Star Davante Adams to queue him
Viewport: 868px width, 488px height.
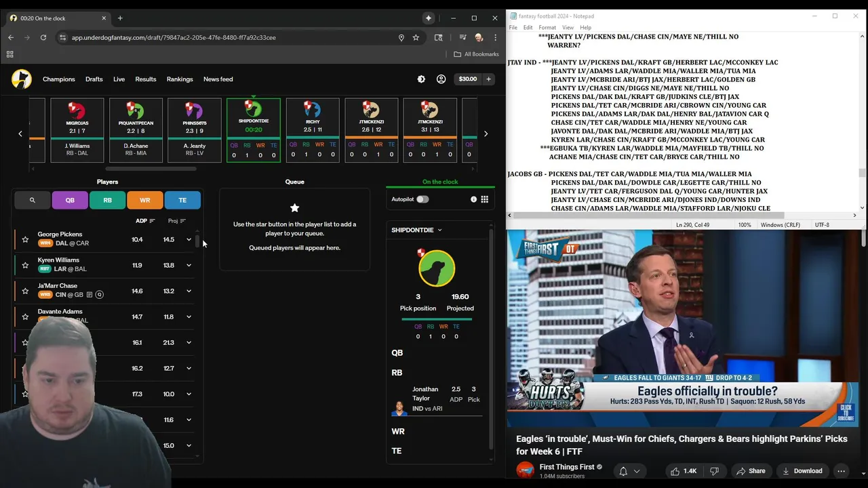coord(25,317)
